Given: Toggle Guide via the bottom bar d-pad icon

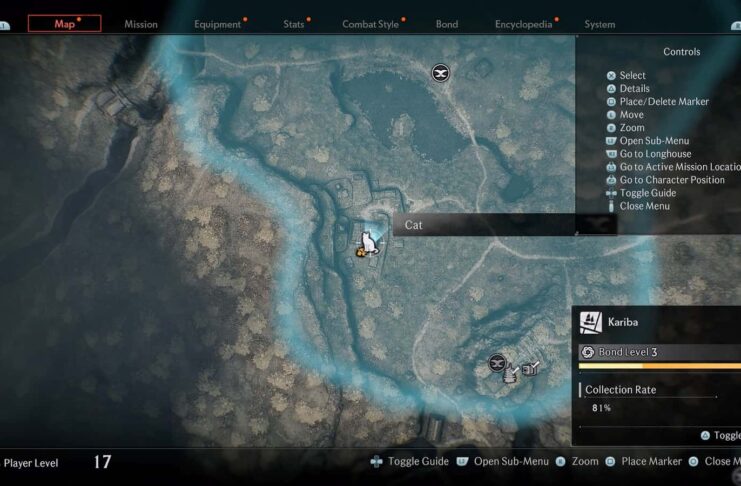Looking at the screenshot, I should point(377,461).
